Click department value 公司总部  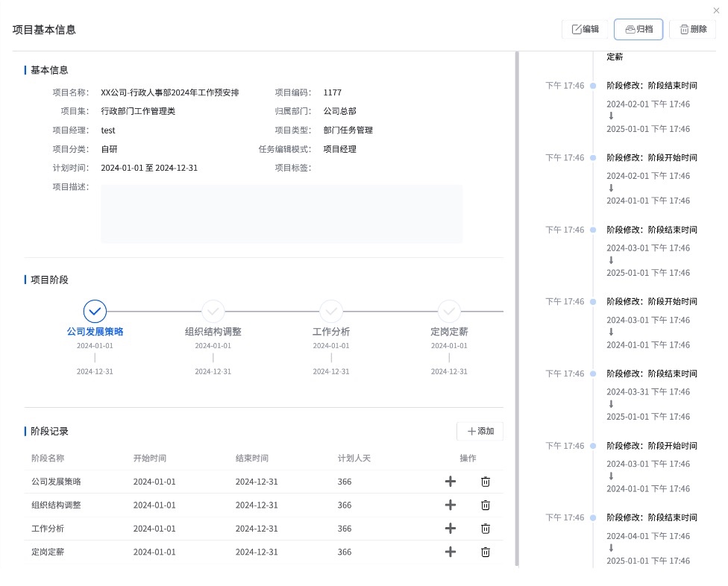[x=340, y=111]
